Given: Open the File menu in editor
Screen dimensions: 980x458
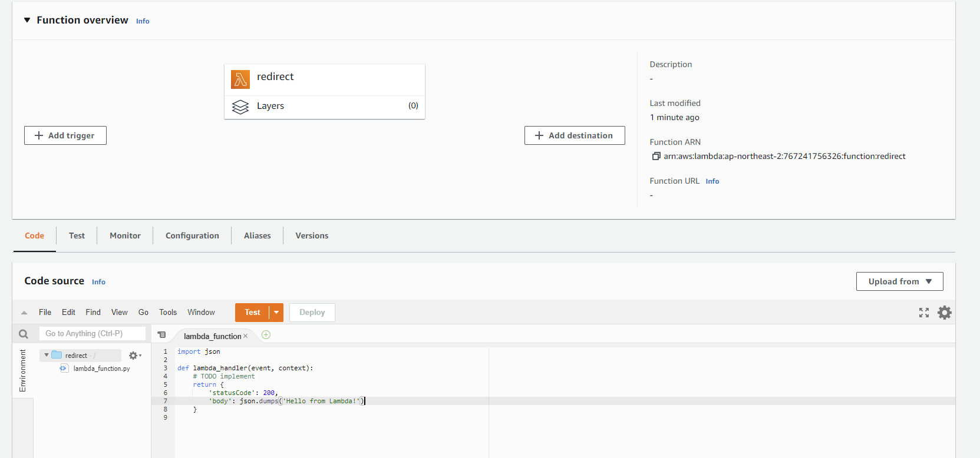Looking at the screenshot, I should (x=45, y=313).
